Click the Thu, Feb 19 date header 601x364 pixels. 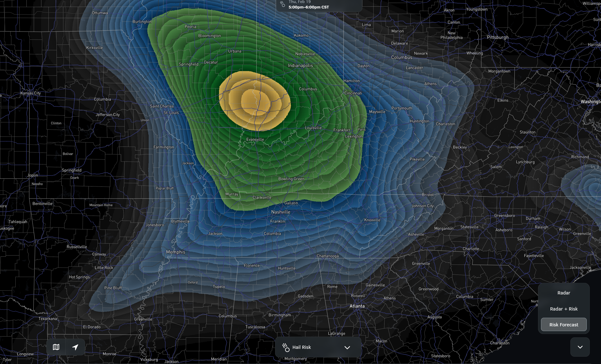tap(299, 2)
